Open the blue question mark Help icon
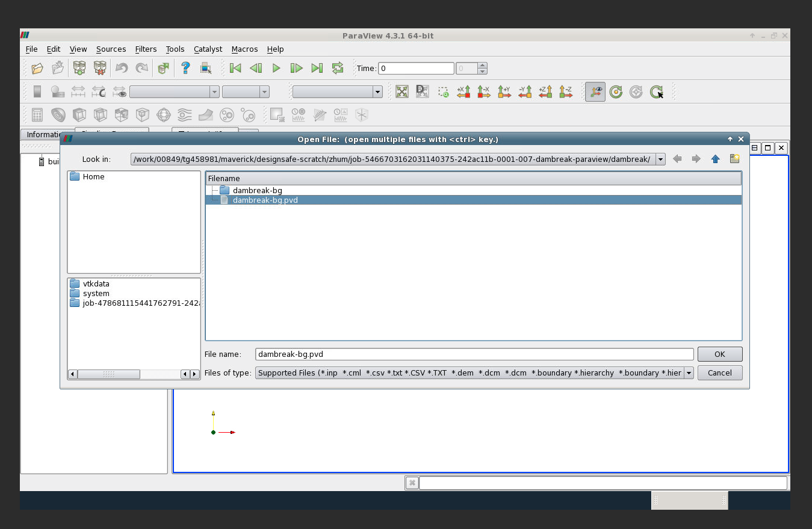This screenshot has width=812, height=529. (x=185, y=68)
